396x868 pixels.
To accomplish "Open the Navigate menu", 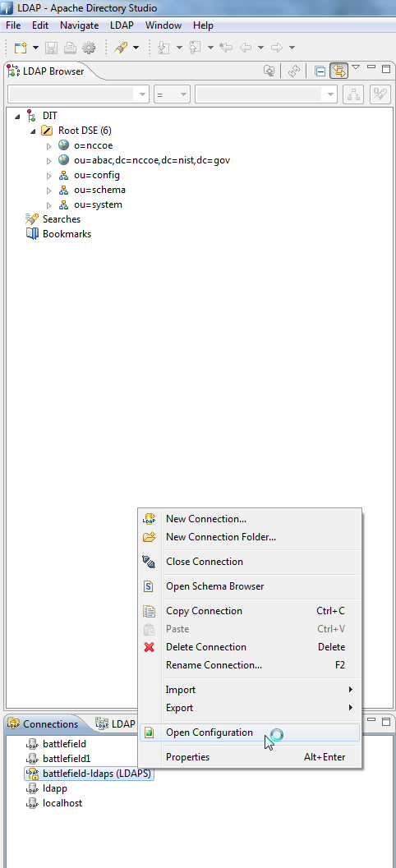I will click(x=79, y=25).
